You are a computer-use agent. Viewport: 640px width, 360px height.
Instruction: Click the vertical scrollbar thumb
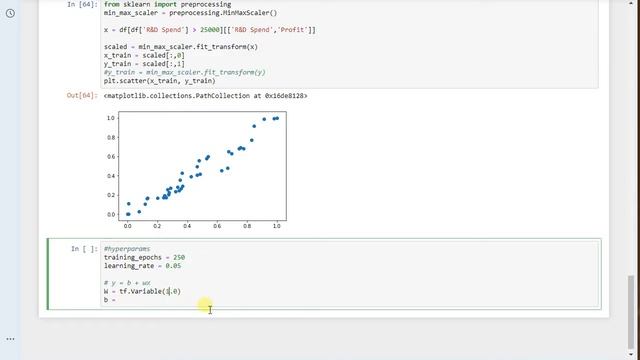point(631,311)
